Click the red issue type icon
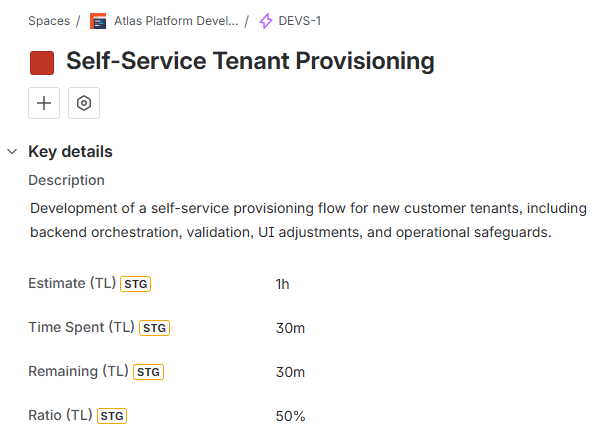The image size is (600, 440). coord(42,62)
